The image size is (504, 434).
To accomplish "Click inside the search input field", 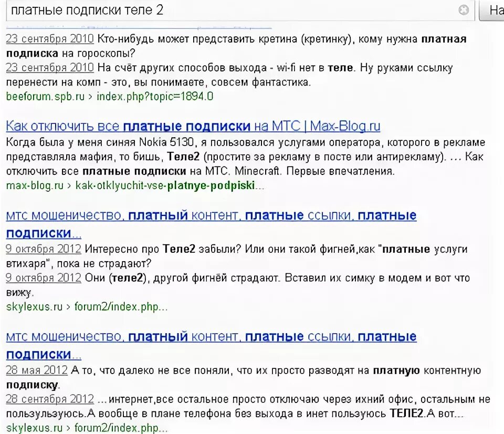I will [210, 10].
